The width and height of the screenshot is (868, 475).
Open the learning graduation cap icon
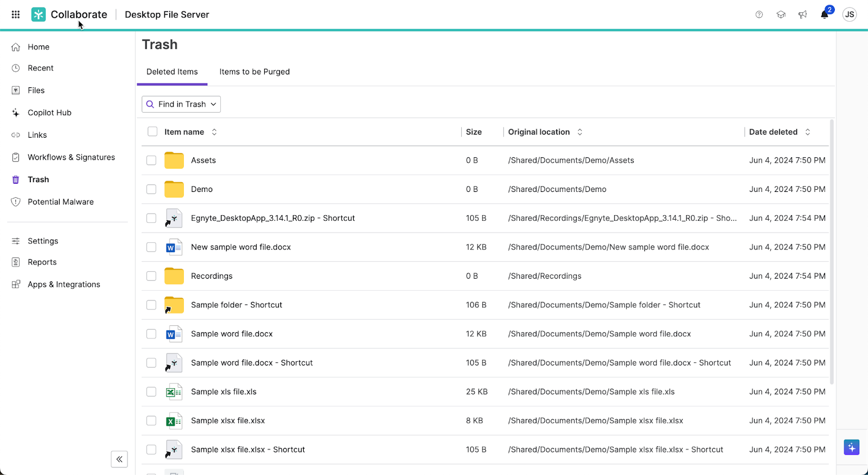[781, 15]
